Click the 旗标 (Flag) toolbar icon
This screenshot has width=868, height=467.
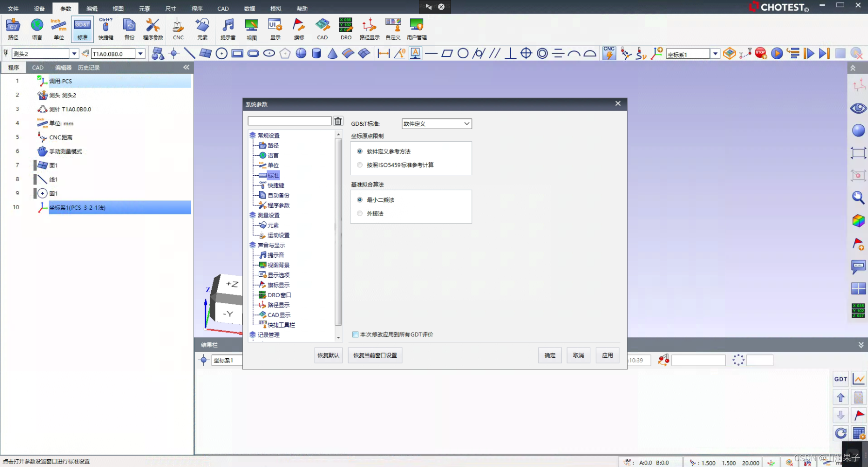click(x=299, y=29)
